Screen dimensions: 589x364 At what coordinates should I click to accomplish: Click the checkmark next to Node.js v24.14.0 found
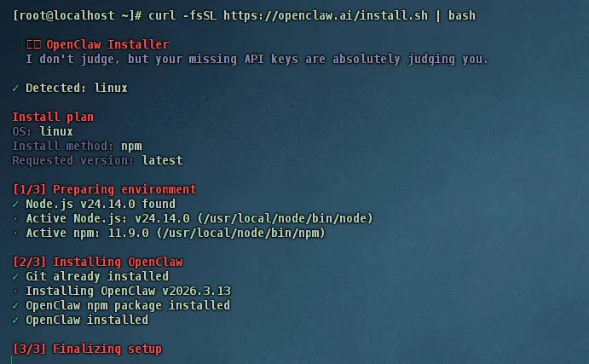[x=15, y=205]
